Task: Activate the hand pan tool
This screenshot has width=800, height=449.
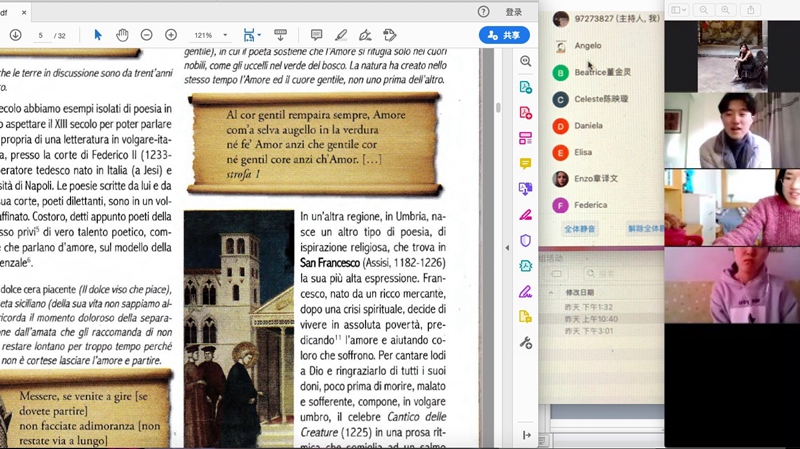Action: click(122, 35)
